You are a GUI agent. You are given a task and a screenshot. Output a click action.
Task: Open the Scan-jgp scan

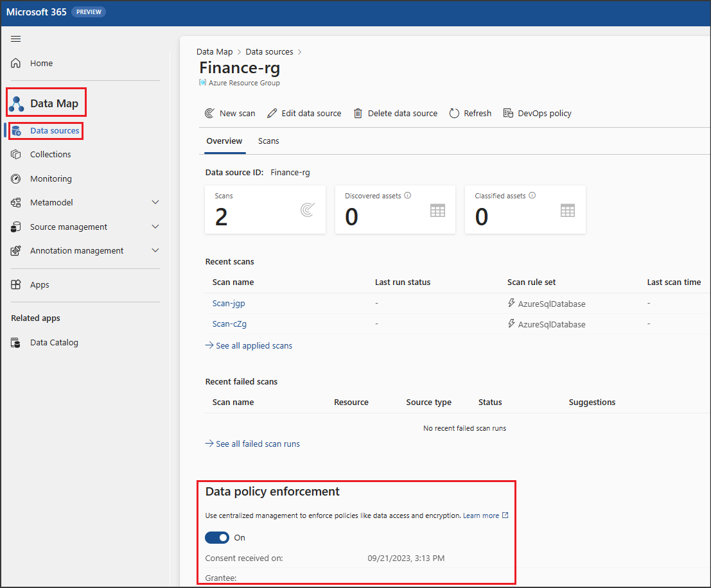click(229, 303)
